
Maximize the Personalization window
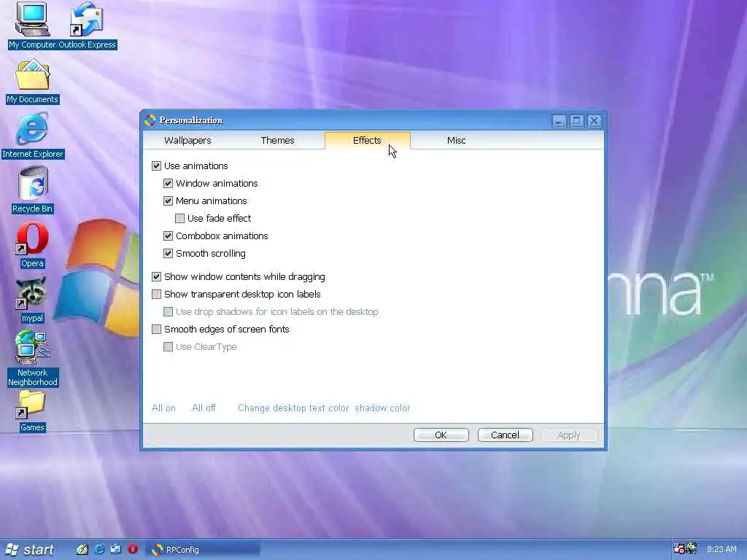tap(576, 121)
